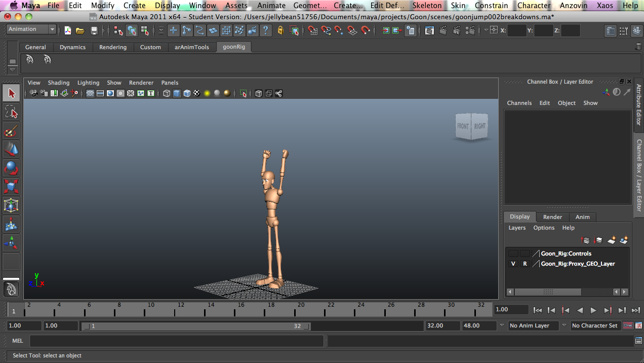Viewport: 644px width, 363px height.
Task: Open the Skeleton menu
Action: (427, 6)
